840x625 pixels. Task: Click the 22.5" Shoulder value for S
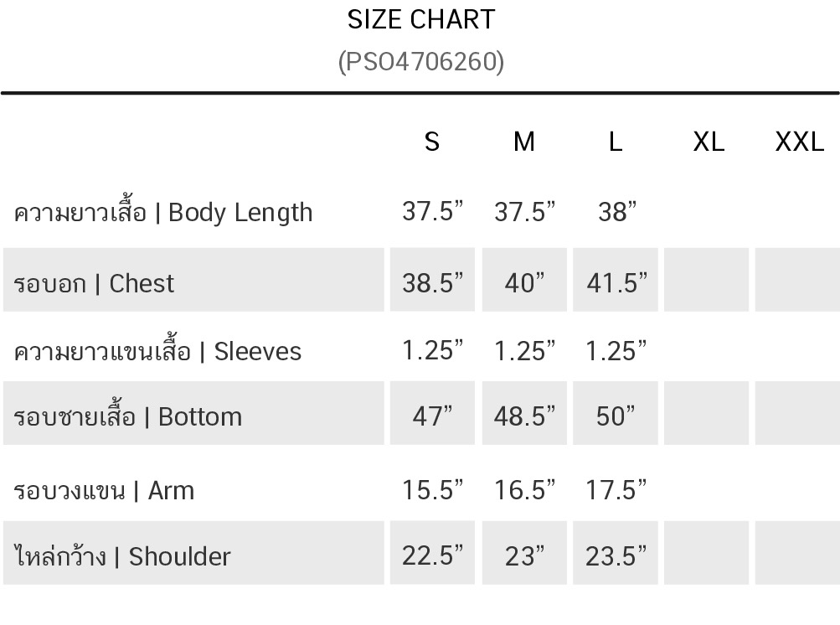(432, 555)
